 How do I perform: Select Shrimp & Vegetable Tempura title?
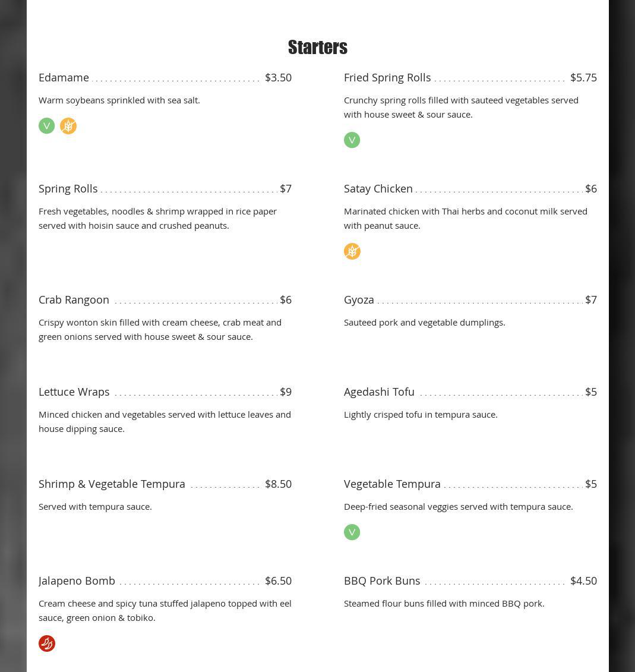click(x=112, y=484)
